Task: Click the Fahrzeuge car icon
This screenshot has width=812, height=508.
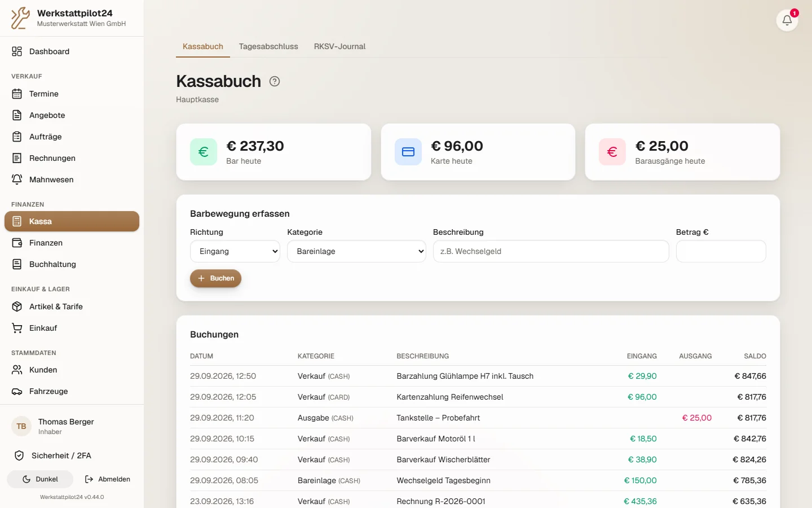Action: coord(17,391)
